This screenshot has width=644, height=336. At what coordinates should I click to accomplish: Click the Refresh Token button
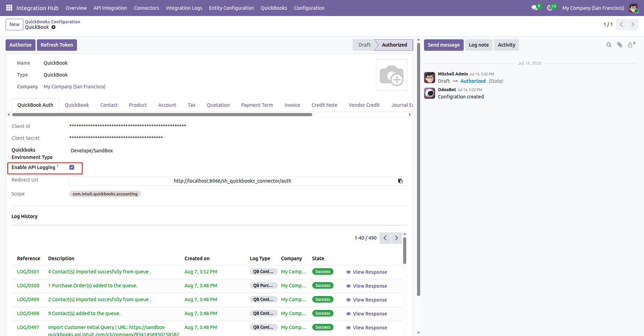click(57, 45)
